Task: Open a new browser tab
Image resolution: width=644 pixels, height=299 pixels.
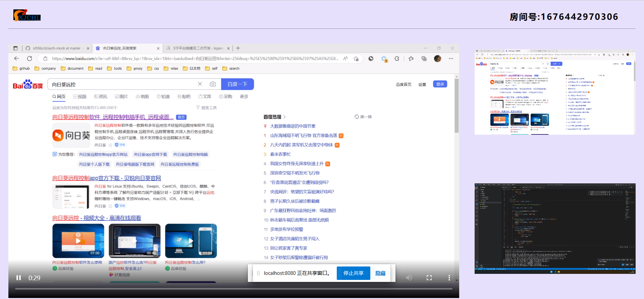Action: point(238,48)
